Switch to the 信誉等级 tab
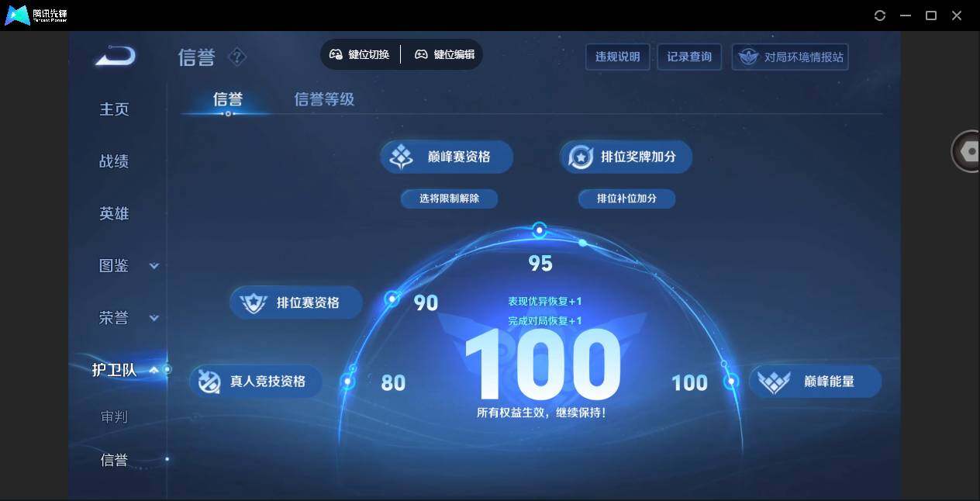 (x=324, y=99)
